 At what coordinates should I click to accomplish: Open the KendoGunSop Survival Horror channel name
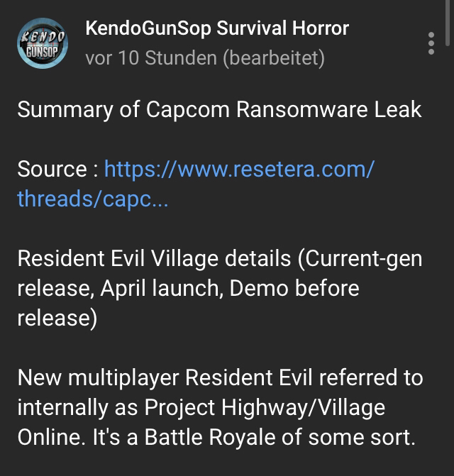pos(217,28)
